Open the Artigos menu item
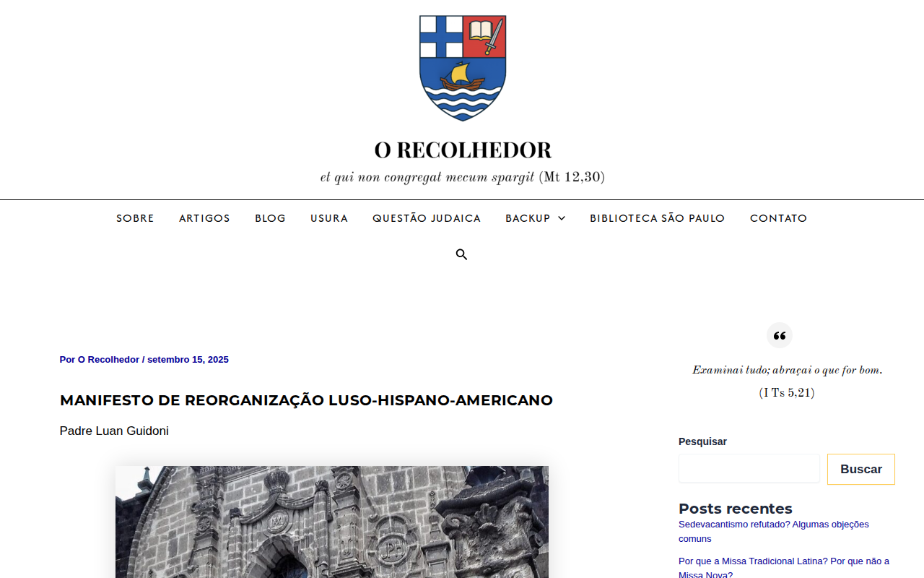 (204, 218)
